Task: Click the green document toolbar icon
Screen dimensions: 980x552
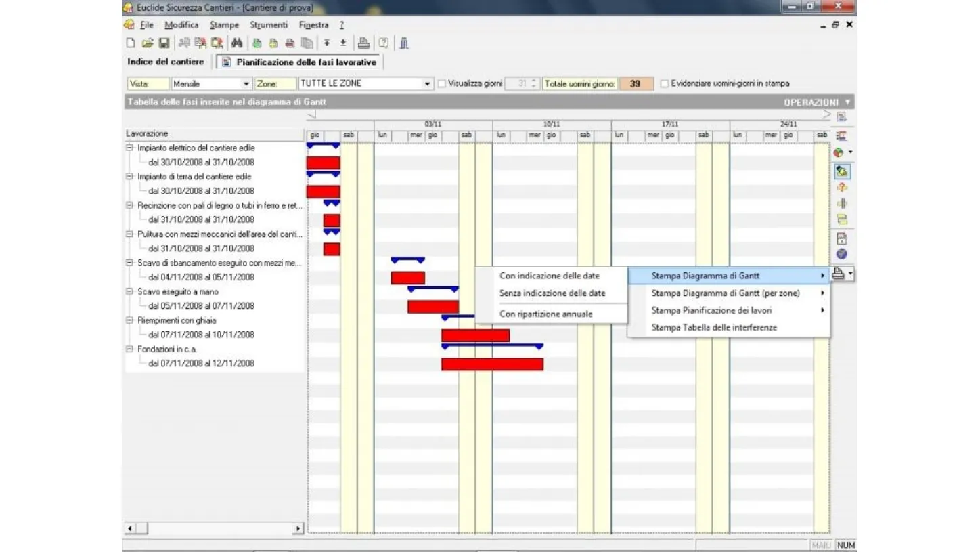Action: click(x=257, y=43)
